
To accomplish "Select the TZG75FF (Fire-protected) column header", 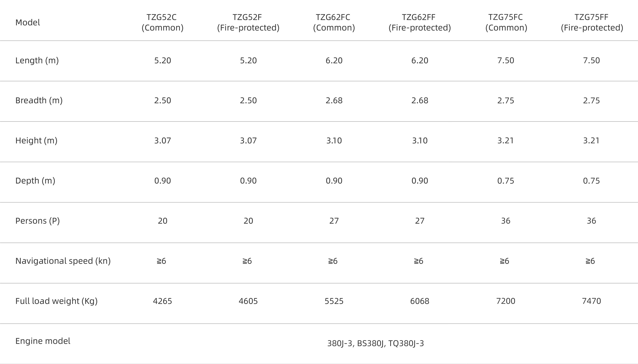I will point(592,22).
